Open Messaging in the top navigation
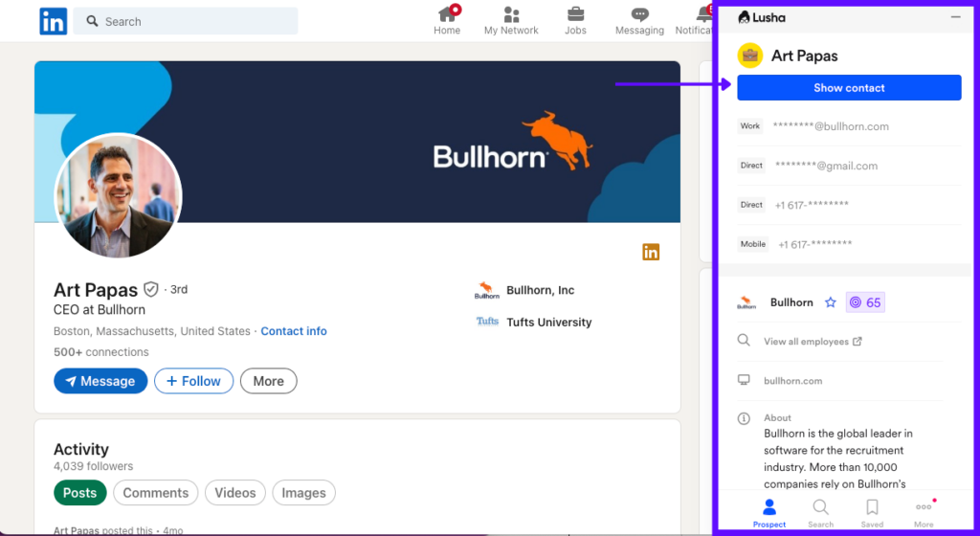The width and height of the screenshot is (980, 536). point(639,20)
